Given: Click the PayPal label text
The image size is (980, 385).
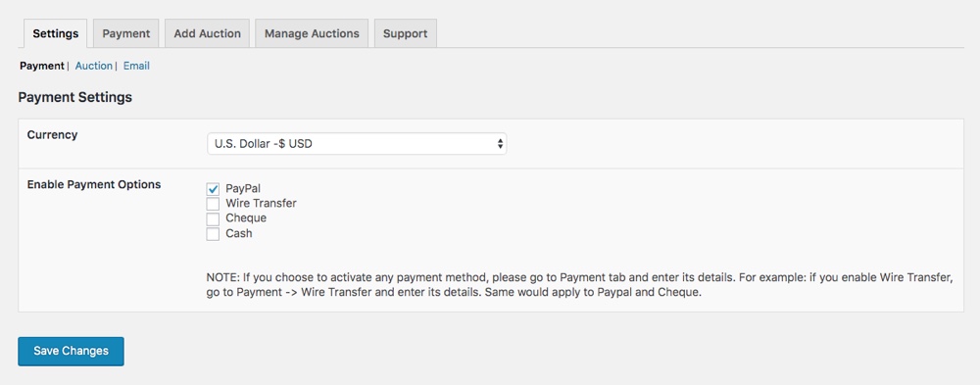Looking at the screenshot, I should (243, 188).
